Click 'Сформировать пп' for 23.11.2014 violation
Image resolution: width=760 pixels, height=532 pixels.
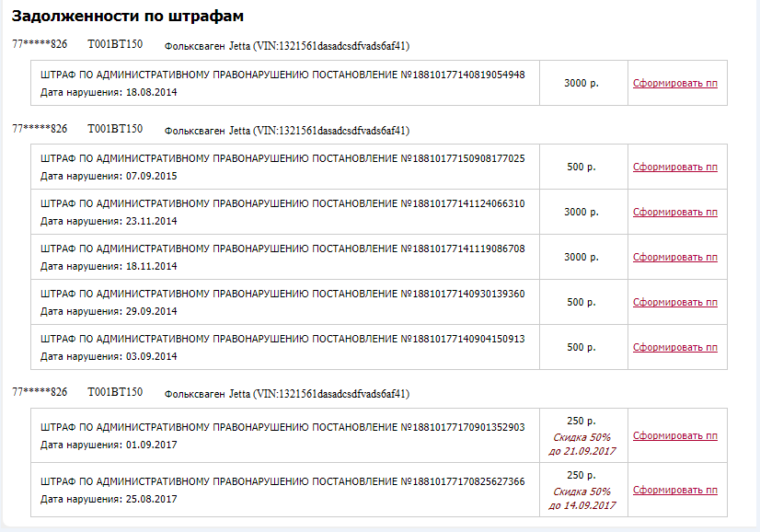(x=674, y=212)
